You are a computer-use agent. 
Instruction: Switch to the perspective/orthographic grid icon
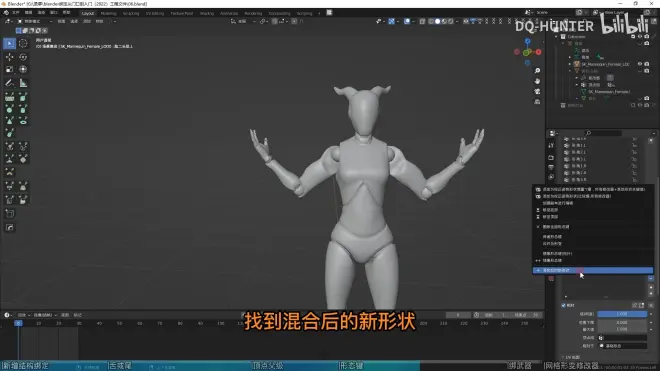pos(537,101)
